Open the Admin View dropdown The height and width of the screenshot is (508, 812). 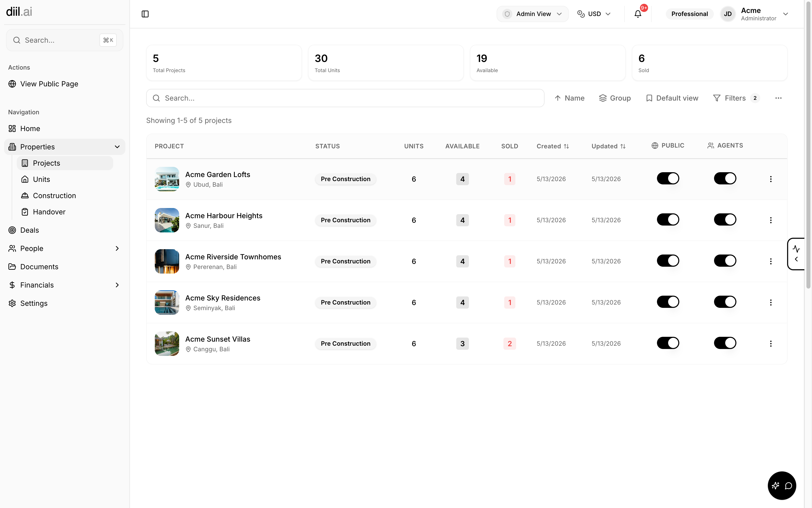click(533, 14)
